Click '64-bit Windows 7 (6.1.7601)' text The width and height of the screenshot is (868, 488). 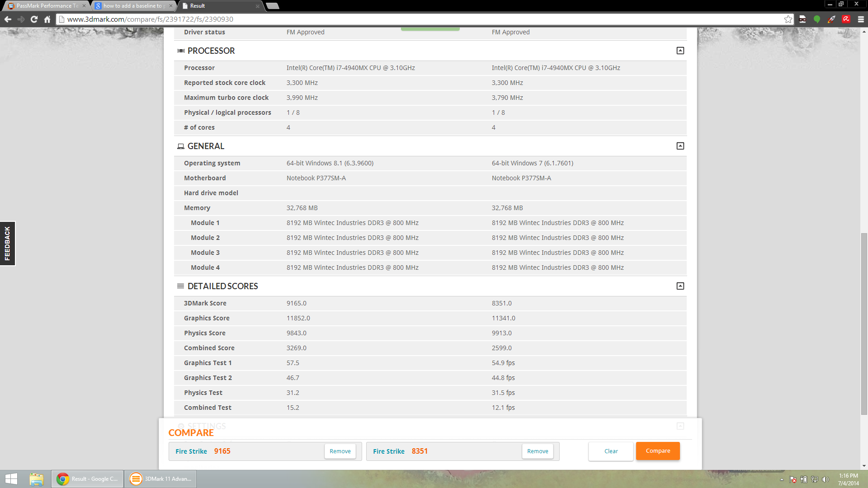(532, 163)
